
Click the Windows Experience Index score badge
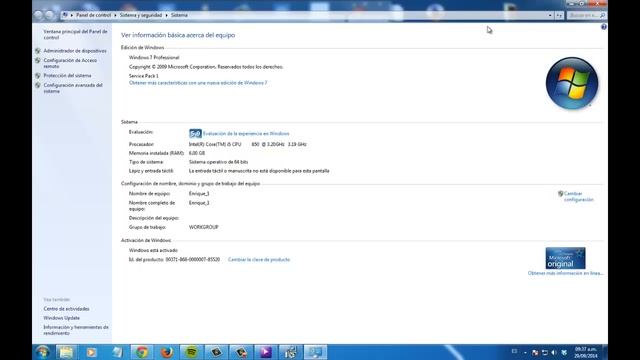[x=195, y=133]
